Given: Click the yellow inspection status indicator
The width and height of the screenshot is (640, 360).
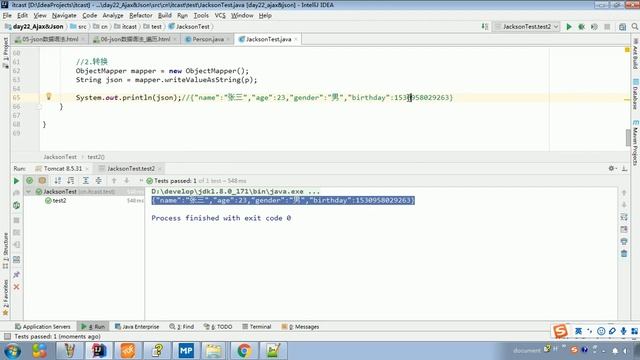Looking at the screenshot, I should [x=627, y=50].
